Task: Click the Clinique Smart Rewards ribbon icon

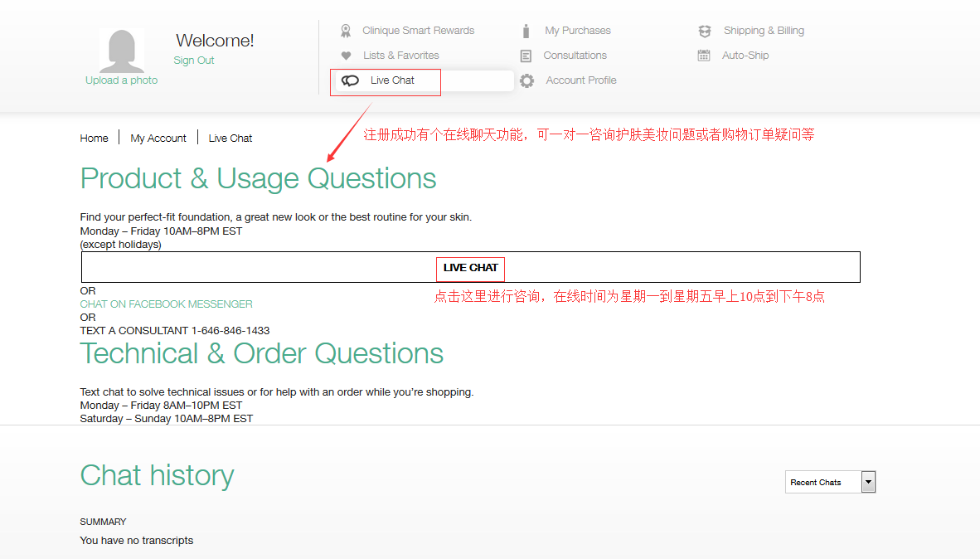Action: (x=346, y=31)
